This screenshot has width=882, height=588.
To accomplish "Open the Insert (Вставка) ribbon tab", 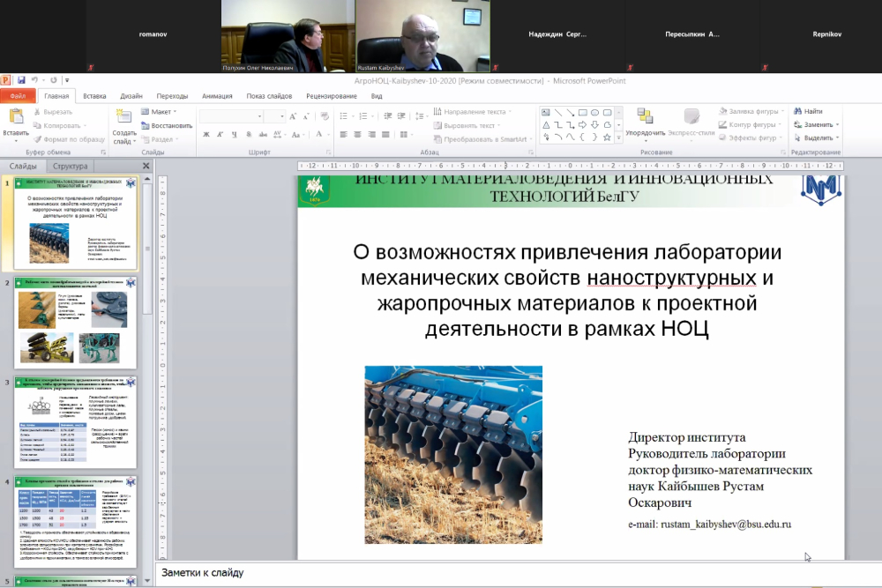I will coord(94,96).
